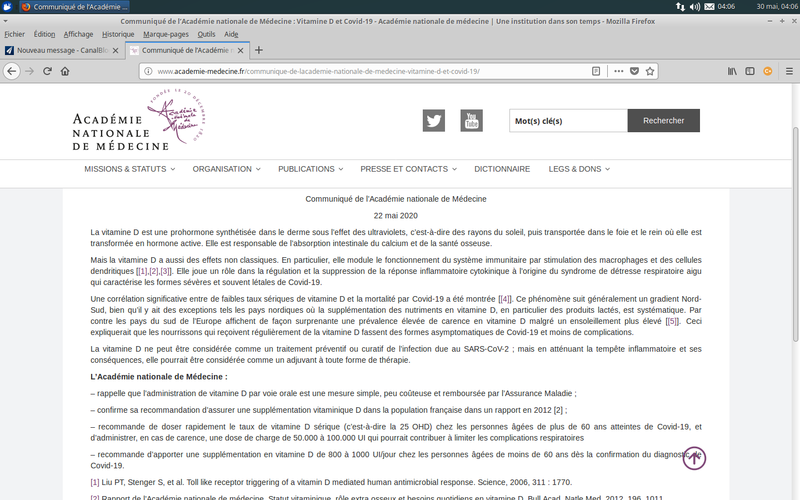This screenshot has height=500, width=800.
Task: Go back with the browser back arrow
Action: coord(11,71)
